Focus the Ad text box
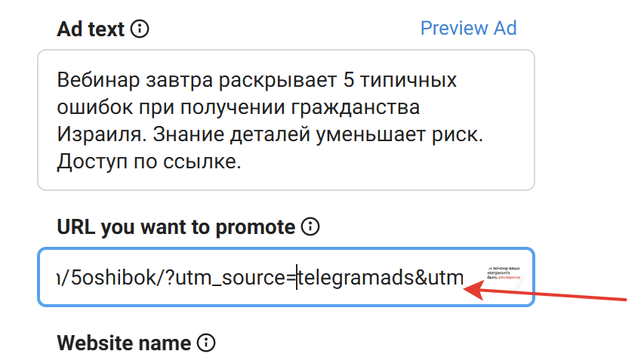 285,121
